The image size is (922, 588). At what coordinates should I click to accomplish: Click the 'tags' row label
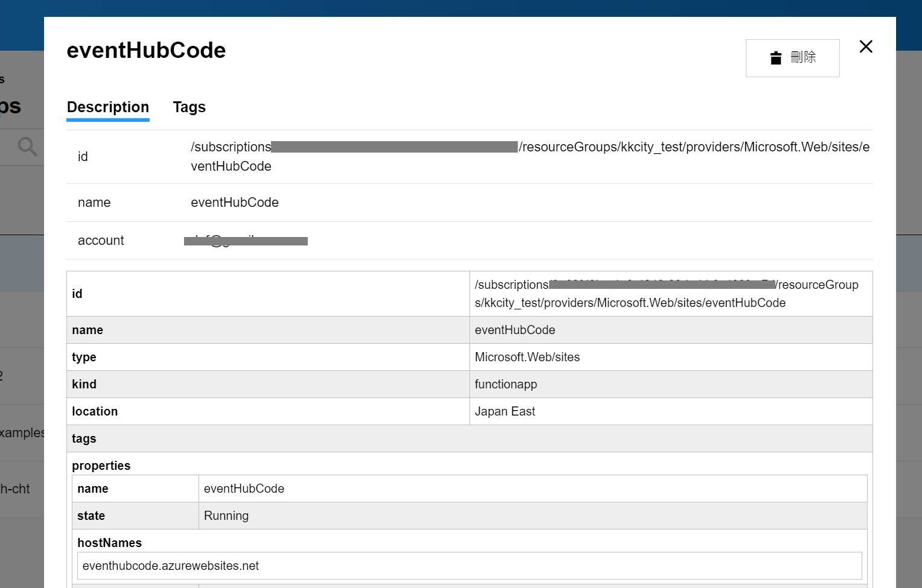pyautogui.click(x=84, y=438)
